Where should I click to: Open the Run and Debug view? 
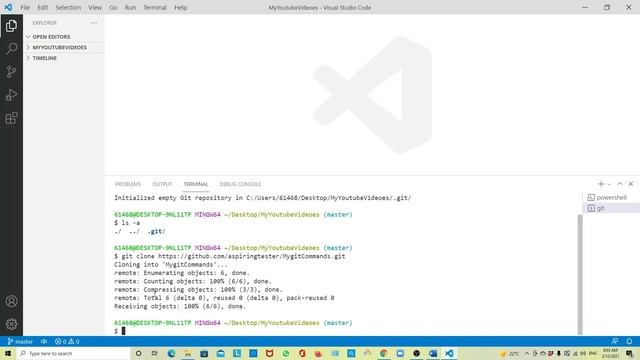11,95
